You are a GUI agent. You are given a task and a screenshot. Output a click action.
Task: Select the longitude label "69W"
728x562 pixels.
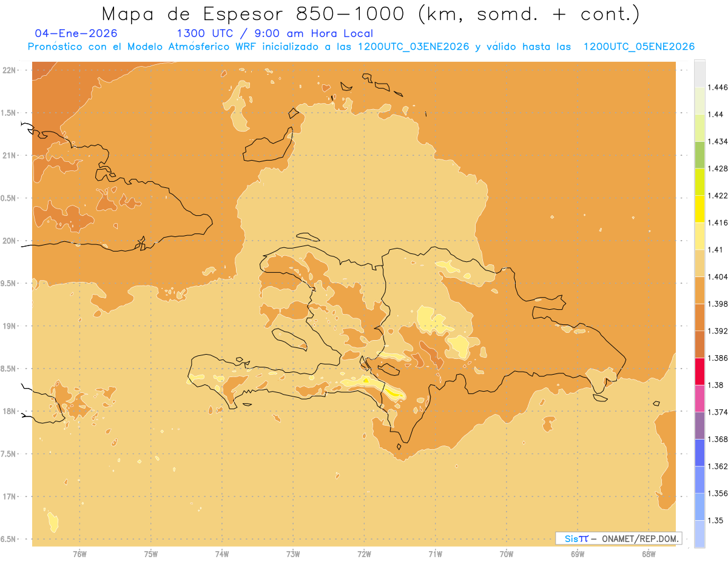578,554
